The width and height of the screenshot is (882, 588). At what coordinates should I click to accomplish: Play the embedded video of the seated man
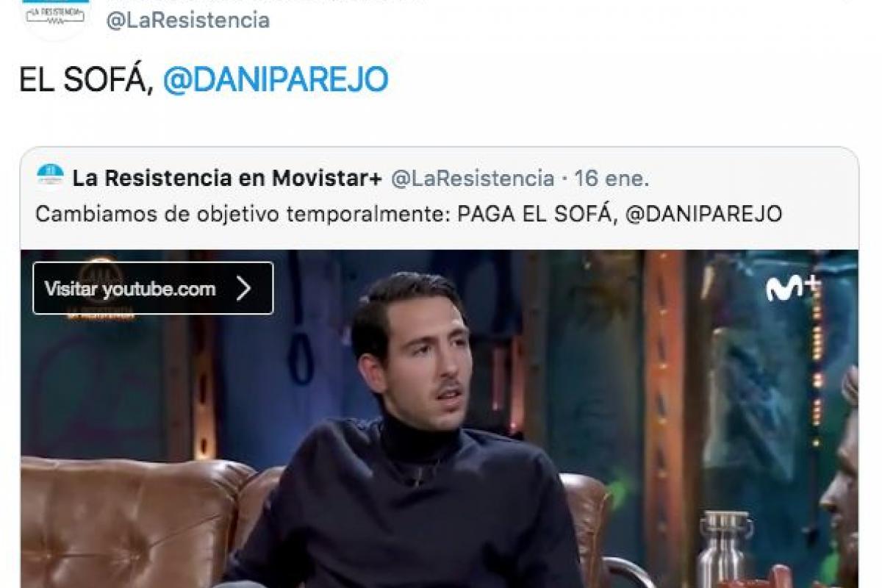tap(440, 419)
